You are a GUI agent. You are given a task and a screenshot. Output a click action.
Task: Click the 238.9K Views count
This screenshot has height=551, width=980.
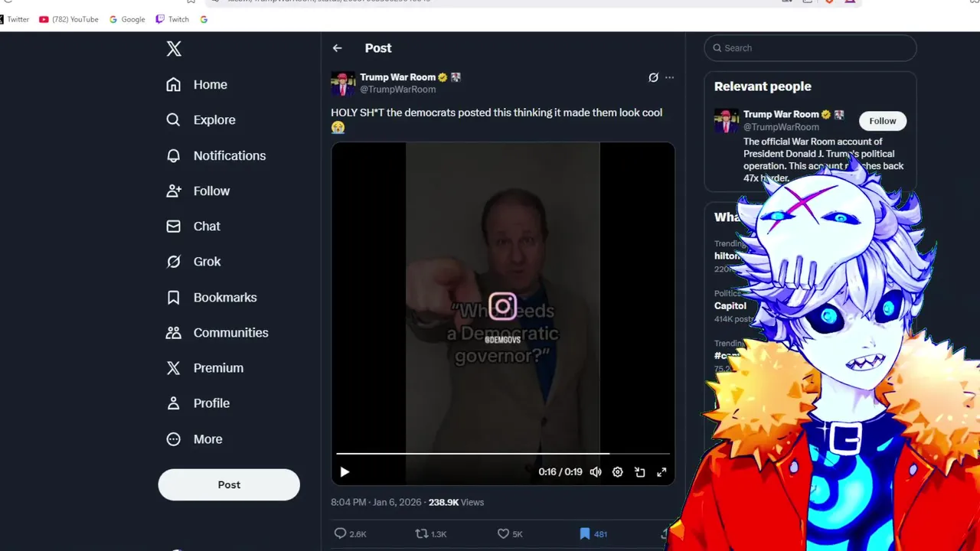coord(456,503)
